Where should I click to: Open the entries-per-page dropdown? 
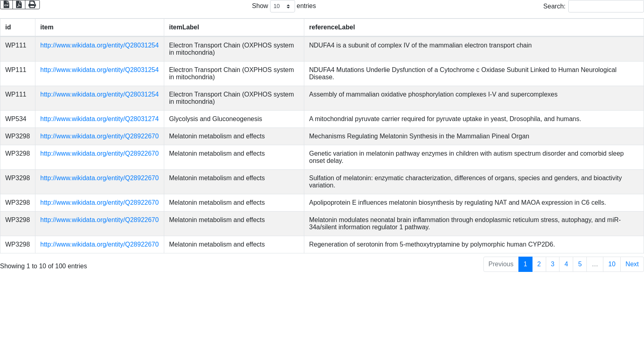coord(282,6)
